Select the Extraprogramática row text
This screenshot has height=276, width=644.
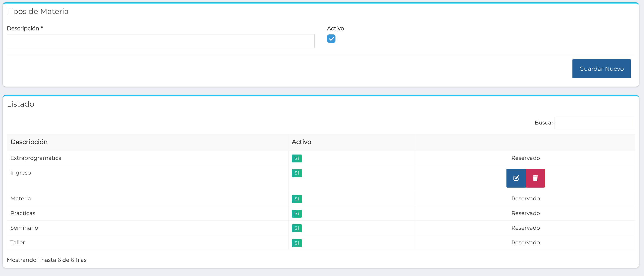point(36,158)
